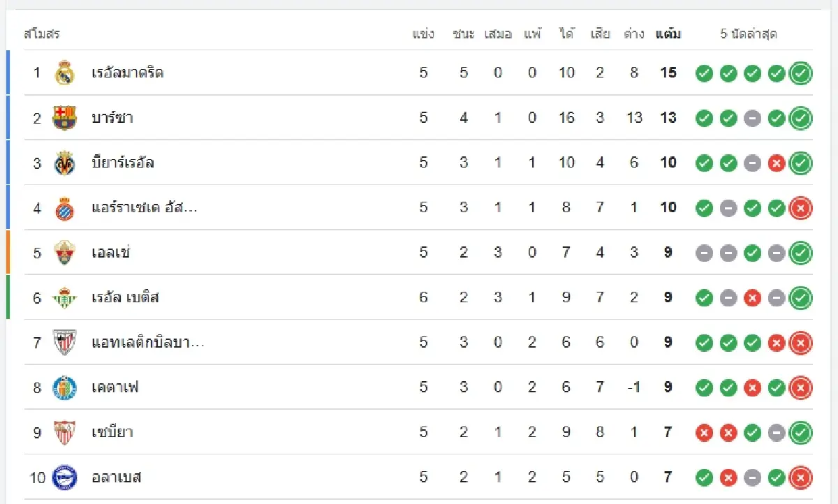Viewport: 838px width, 504px height.
Task: Click the แต้ม points column header
Action: 668,34
